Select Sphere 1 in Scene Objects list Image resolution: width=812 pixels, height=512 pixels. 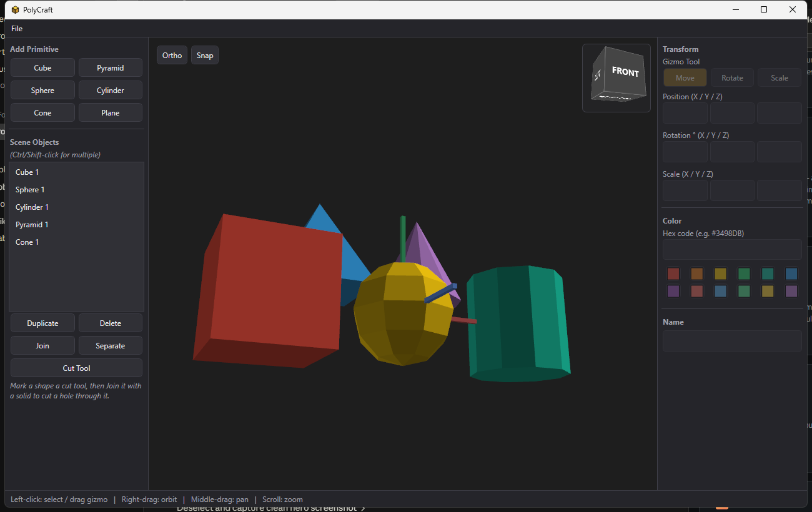76,190
